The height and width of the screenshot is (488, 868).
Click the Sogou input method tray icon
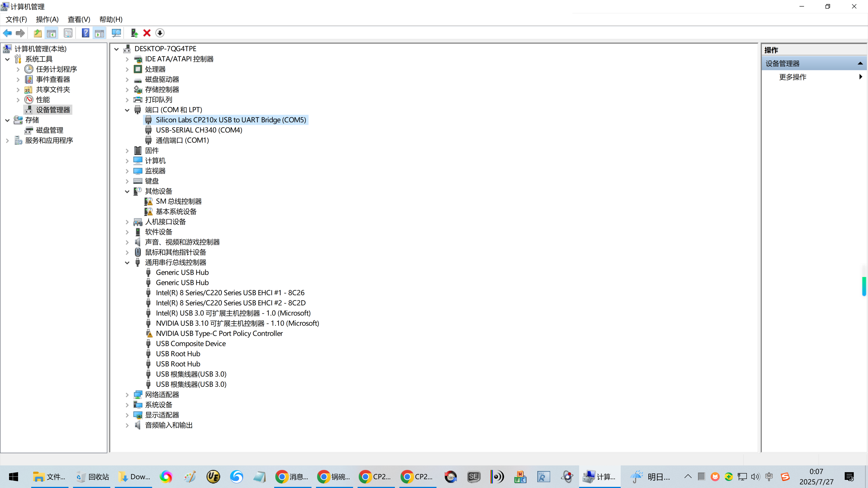point(785,476)
